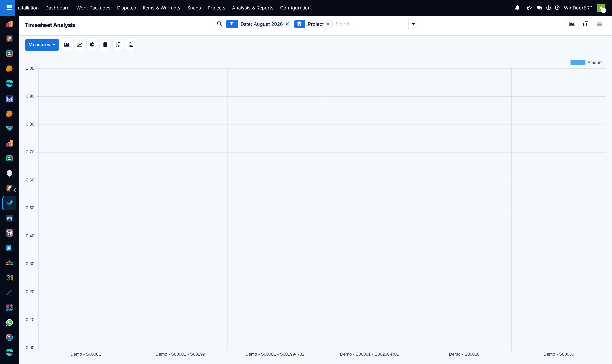Sort chart in descending order

point(118,45)
